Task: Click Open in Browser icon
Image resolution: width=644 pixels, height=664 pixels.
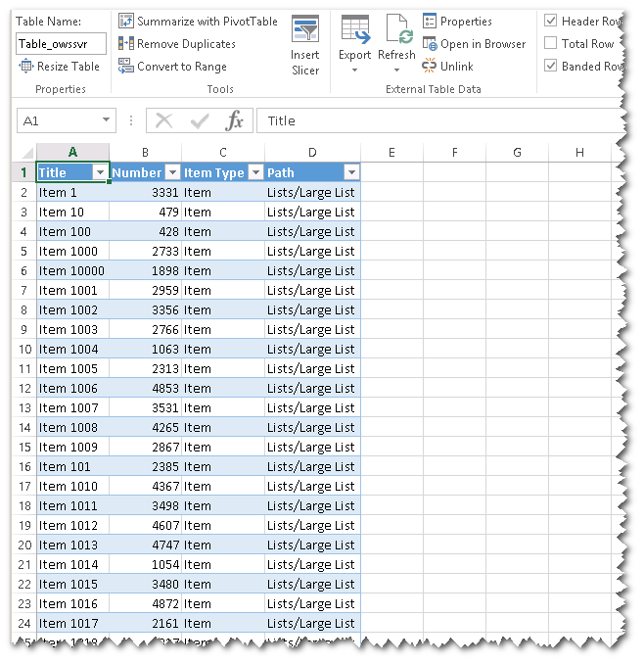Action: [x=430, y=44]
